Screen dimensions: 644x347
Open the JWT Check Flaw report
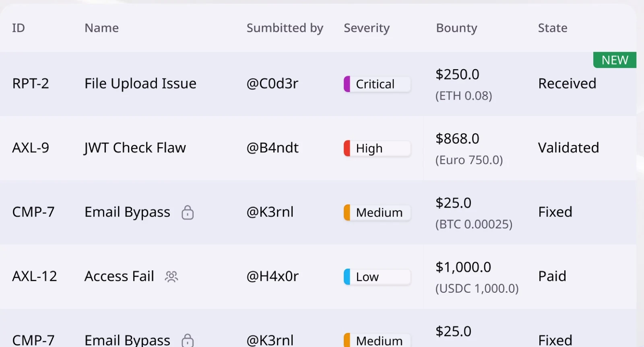coord(135,148)
